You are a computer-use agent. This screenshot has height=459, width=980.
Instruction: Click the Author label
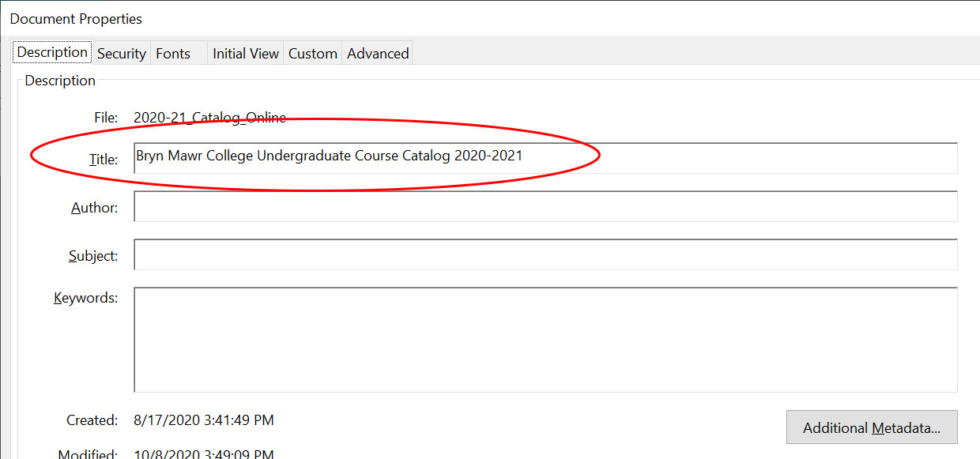click(x=95, y=208)
